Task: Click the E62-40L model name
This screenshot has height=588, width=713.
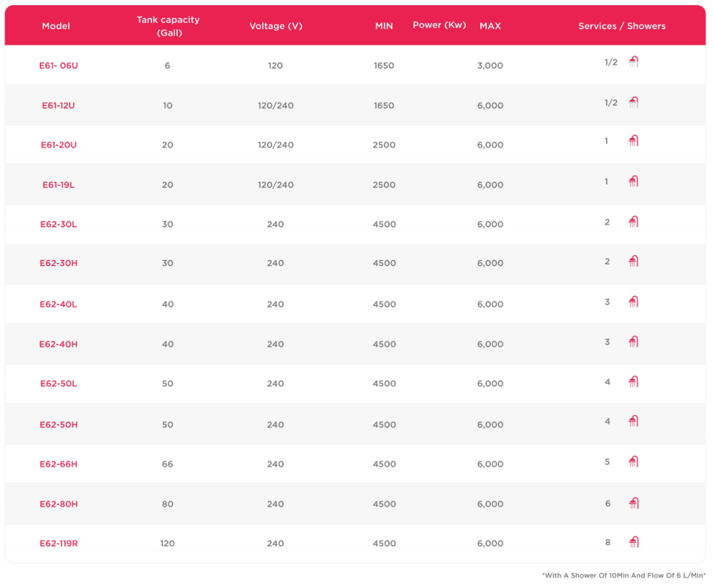Action: pyautogui.click(x=59, y=304)
